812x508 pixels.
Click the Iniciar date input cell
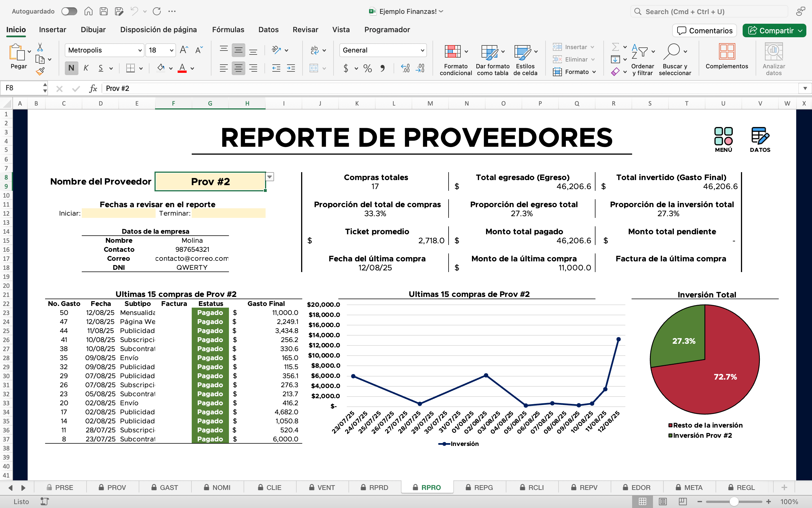coord(118,213)
